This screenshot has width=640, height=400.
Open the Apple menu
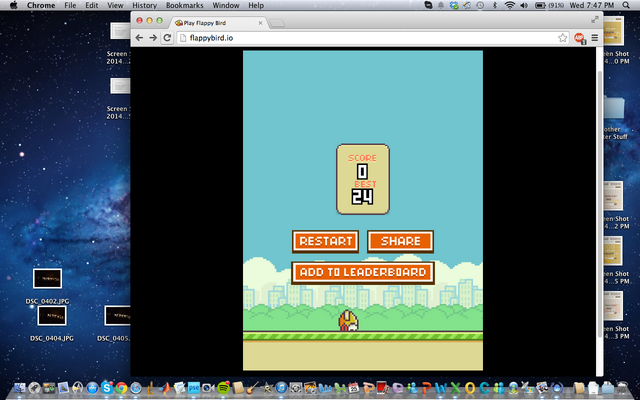tap(13, 5)
